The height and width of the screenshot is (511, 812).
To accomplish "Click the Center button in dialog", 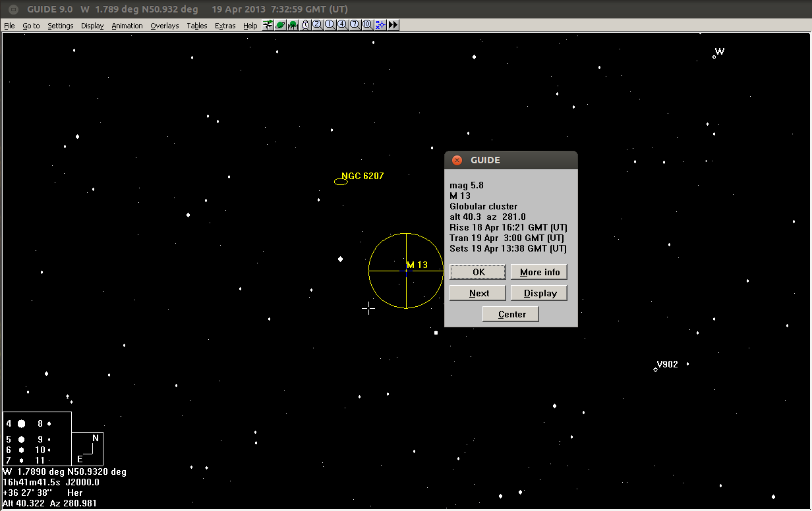I will coord(511,314).
